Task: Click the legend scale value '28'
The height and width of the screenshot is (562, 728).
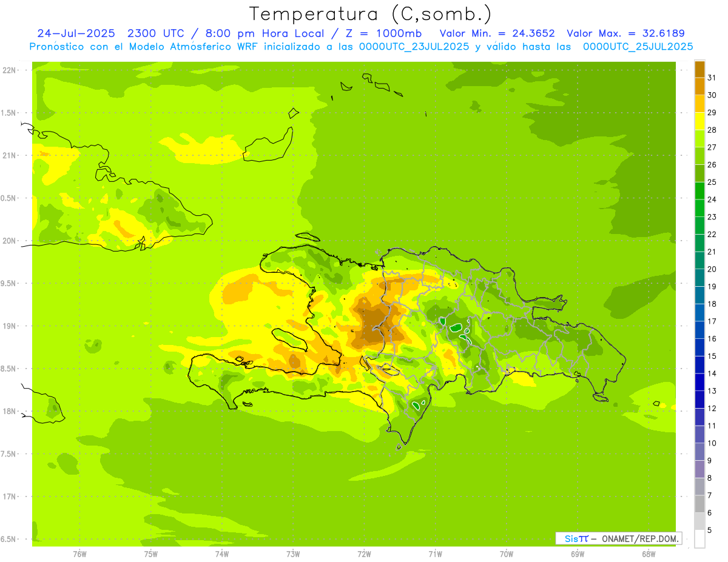Action: tap(712, 130)
